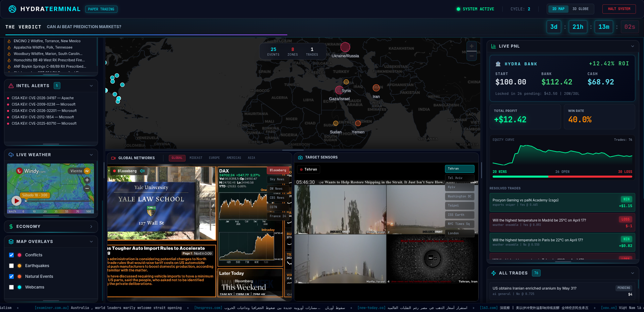Select the AMERICAS networks tab

click(x=234, y=158)
